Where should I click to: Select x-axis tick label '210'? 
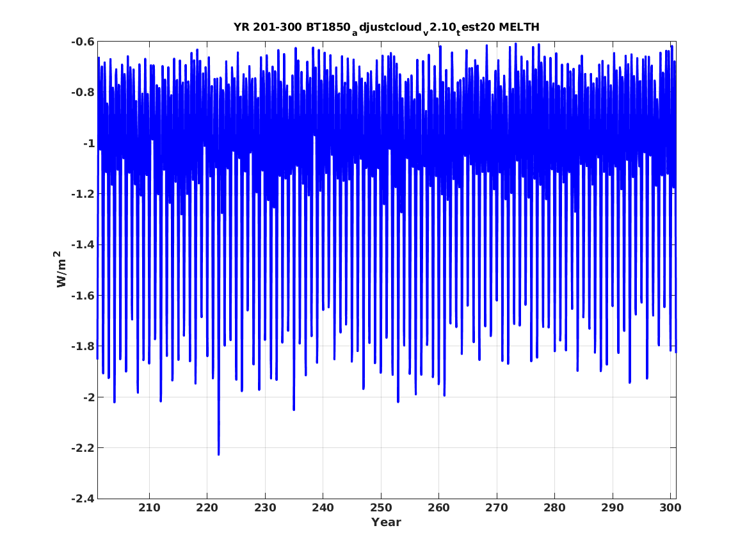click(149, 508)
